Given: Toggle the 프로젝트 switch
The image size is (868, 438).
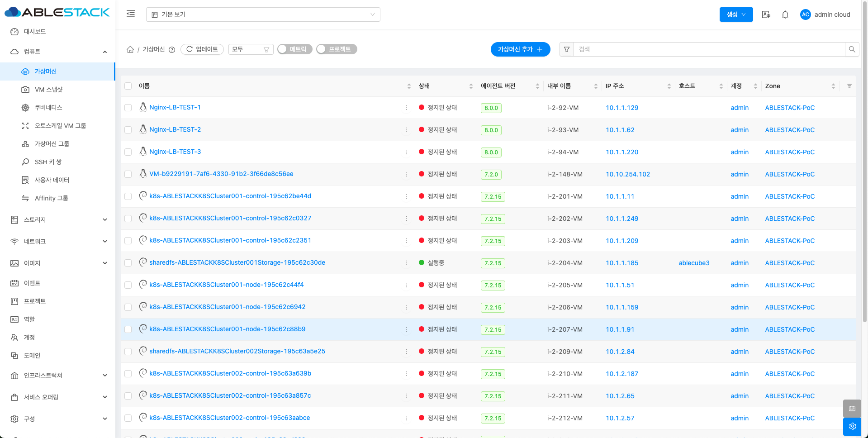Looking at the screenshot, I should 336,49.
